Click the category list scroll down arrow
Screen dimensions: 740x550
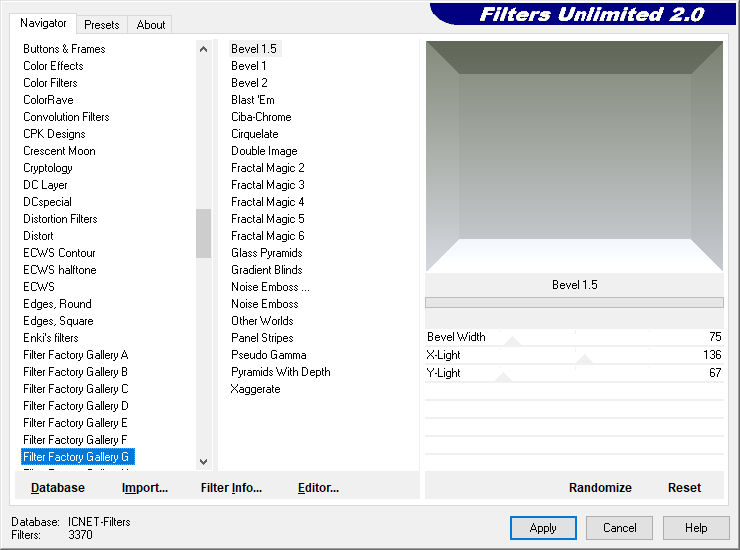[x=203, y=462]
